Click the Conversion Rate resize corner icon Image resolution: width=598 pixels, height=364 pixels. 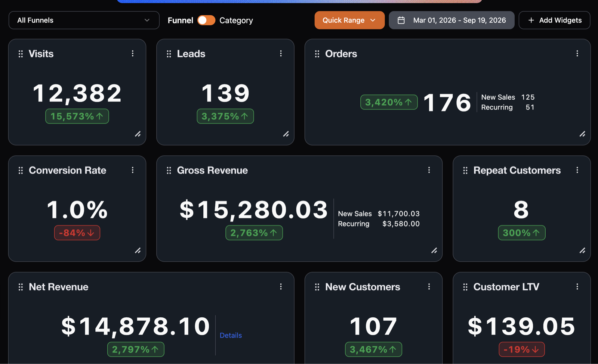click(138, 251)
